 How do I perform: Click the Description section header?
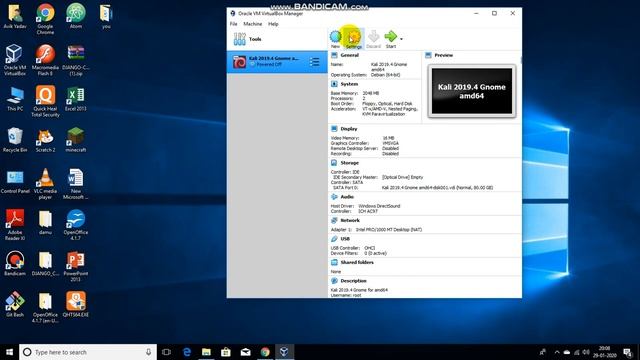coord(353,281)
